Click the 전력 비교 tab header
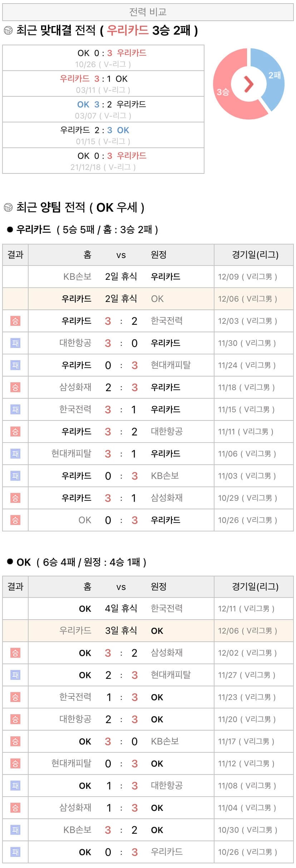 pos(148,12)
